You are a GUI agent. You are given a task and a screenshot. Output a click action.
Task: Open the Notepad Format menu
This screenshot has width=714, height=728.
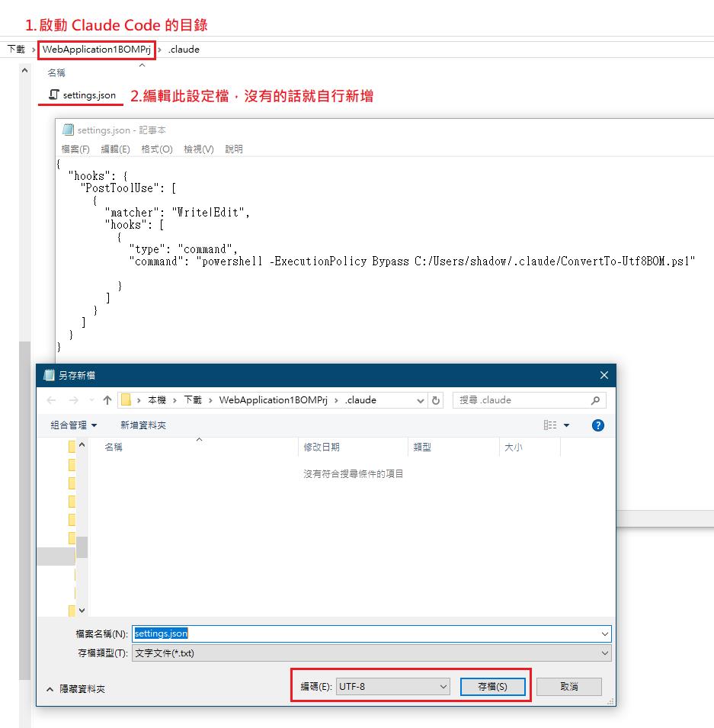tap(156, 149)
